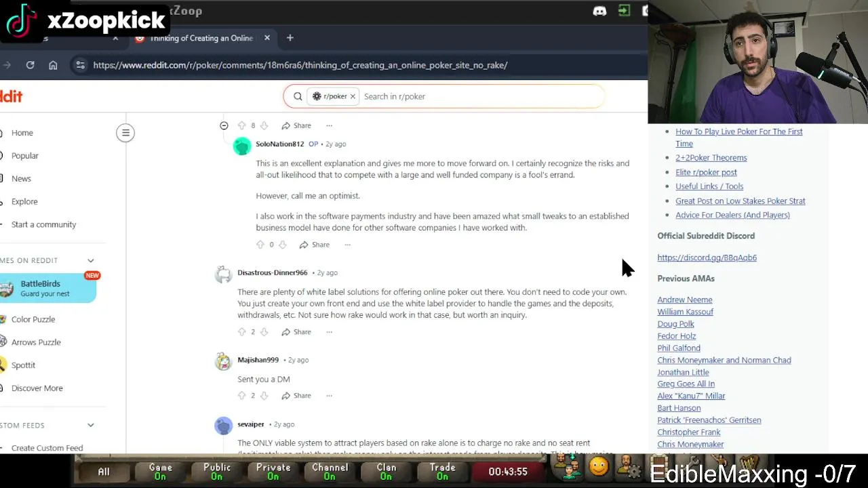Toggle the Trade chat filter
The image size is (868, 488).
(442, 472)
